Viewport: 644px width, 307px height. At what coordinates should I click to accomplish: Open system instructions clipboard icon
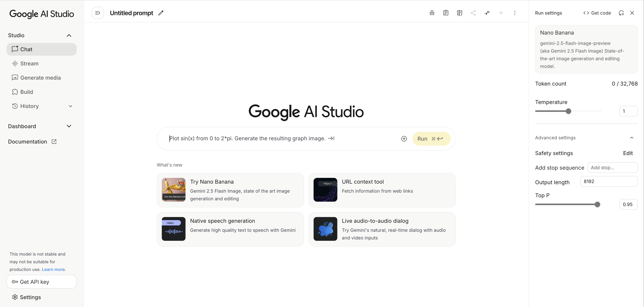[445, 13]
